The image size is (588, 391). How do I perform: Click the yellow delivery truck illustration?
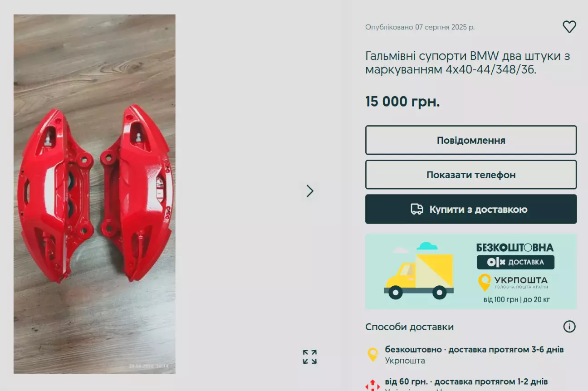coord(419,271)
